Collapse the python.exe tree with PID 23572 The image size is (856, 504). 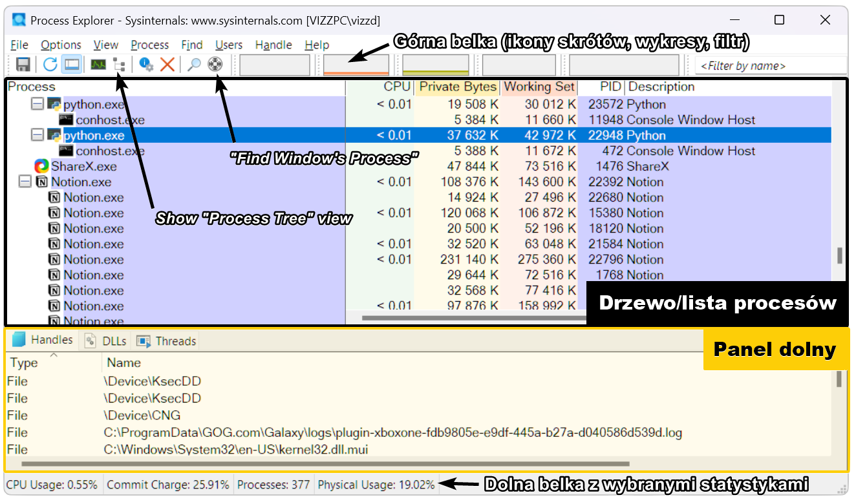[x=37, y=105]
